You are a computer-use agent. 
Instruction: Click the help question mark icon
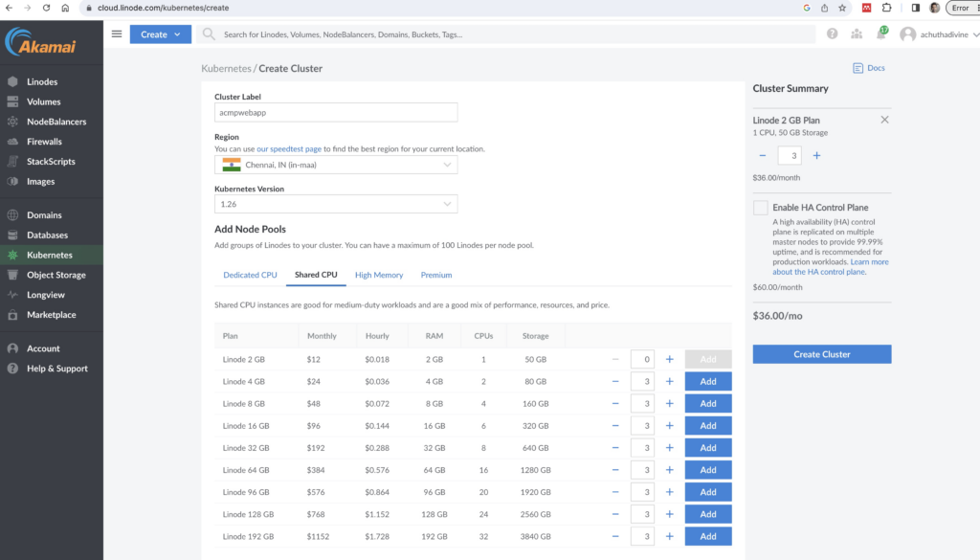pyautogui.click(x=832, y=34)
